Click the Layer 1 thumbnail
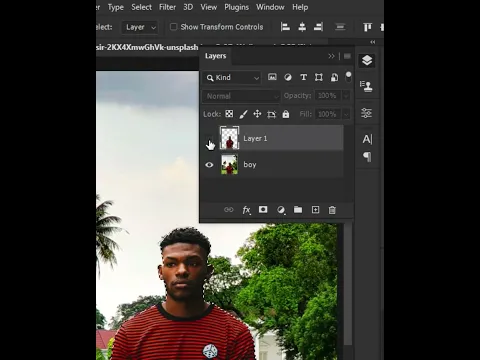The image size is (480, 360). (229, 138)
